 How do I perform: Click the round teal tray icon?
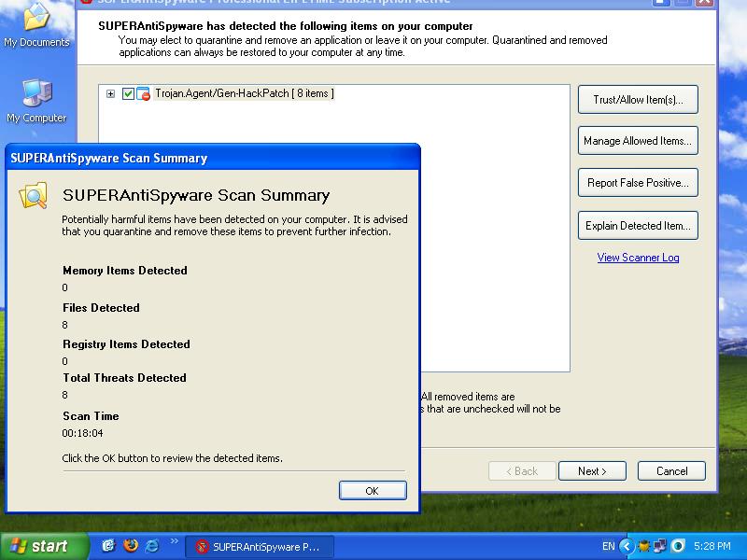tap(678, 546)
